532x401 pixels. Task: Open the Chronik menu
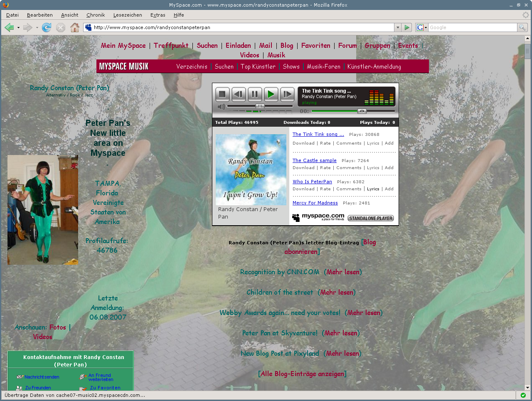(96, 15)
